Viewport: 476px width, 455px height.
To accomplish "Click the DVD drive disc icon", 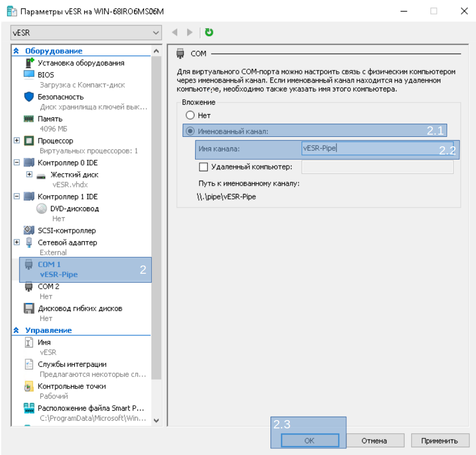I will pos(42,209).
